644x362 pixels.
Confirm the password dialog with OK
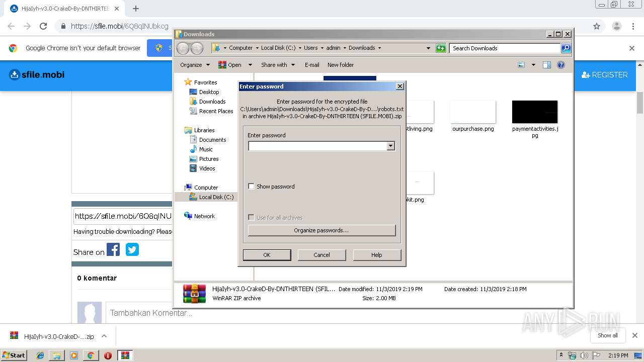[267, 255]
